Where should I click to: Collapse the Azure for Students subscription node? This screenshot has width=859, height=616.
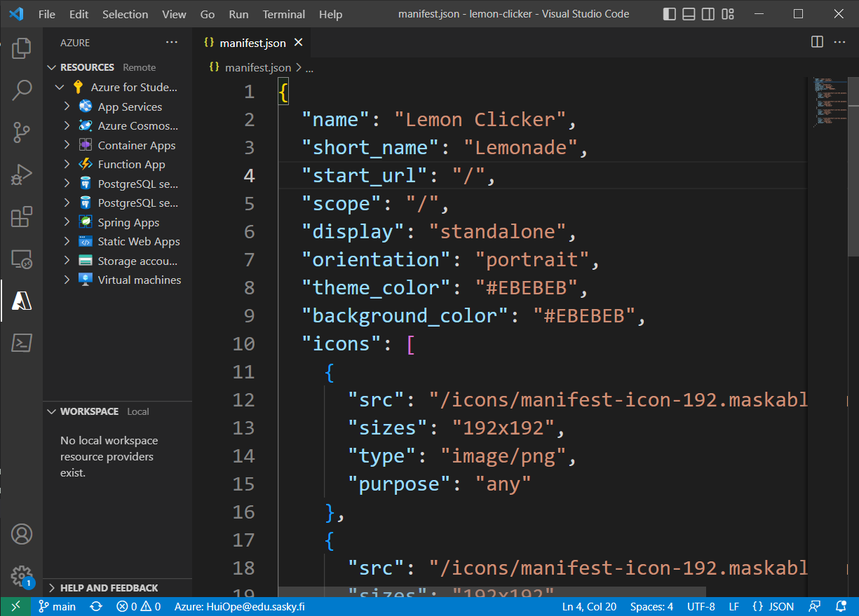pyautogui.click(x=59, y=88)
